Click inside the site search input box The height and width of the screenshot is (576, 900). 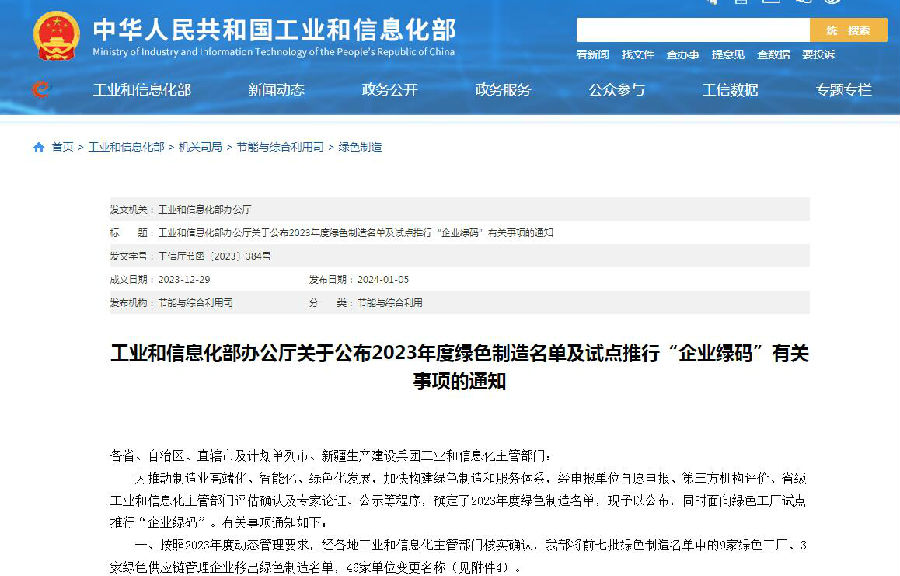point(690,30)
